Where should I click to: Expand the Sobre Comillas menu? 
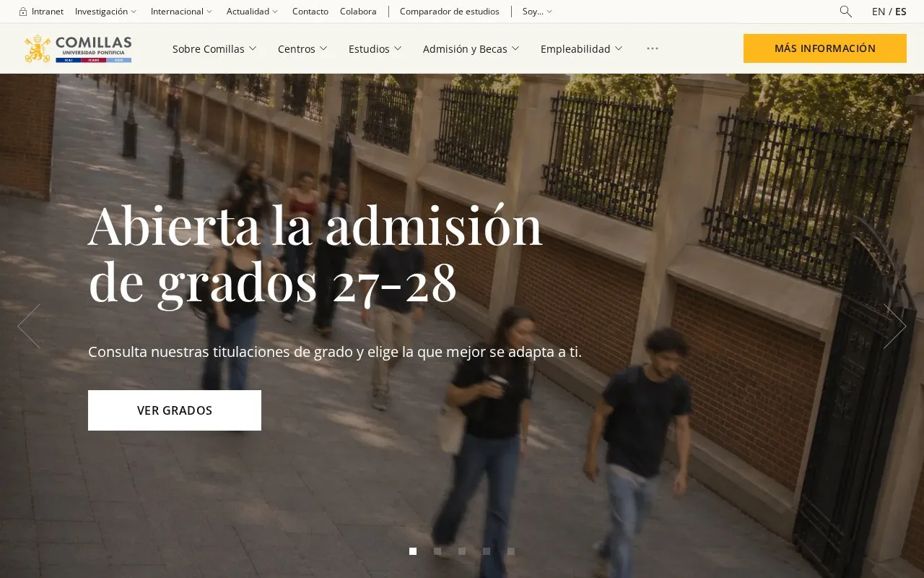[214, 48]
